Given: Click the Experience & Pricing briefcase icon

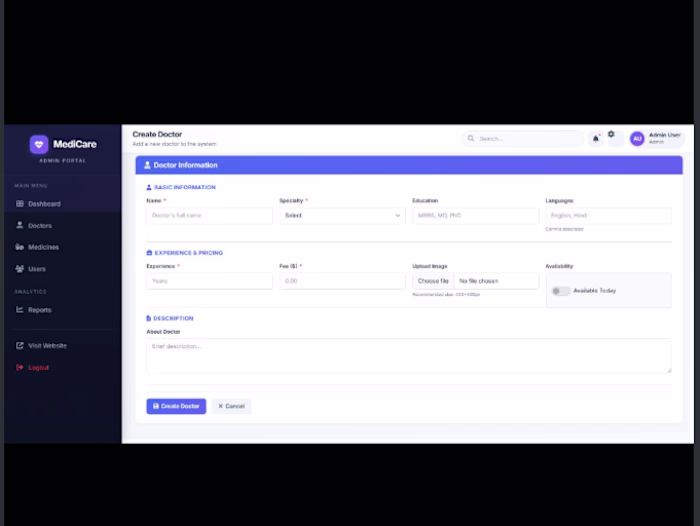Looking at the screenshot, I should tap(149, 253).
